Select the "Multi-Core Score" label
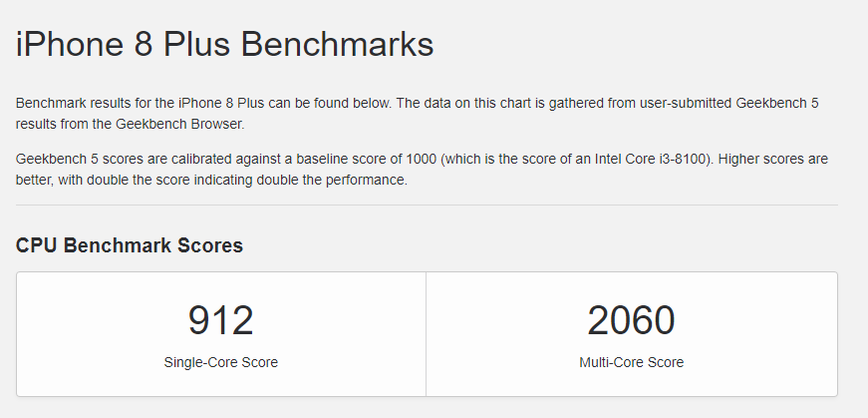Screen dimensions: 868x418 pos(631,362)
